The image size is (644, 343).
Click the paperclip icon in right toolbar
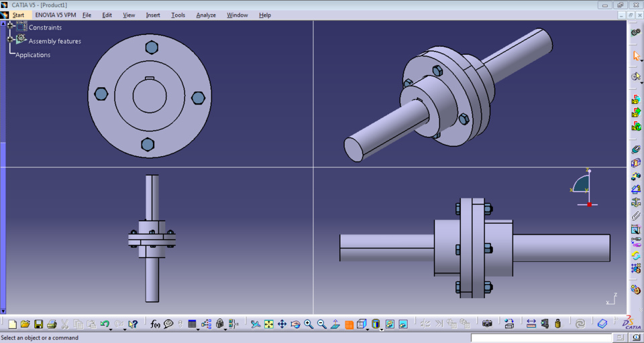(x=636, y=216)
